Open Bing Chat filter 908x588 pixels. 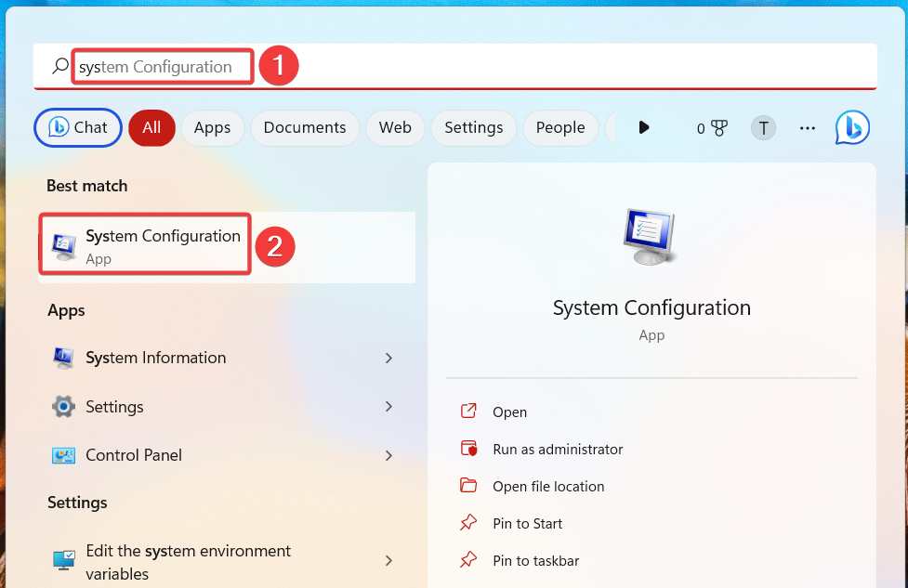pos(78,127)
